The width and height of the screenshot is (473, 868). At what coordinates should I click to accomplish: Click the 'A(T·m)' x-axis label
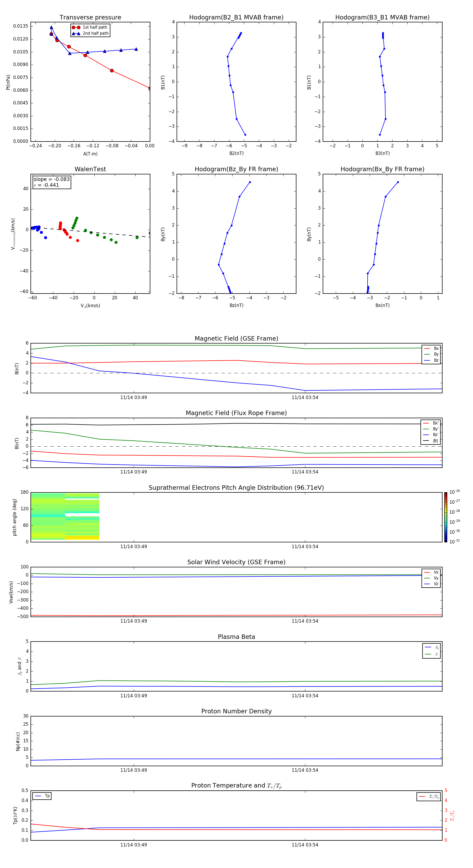[x=90, y=154]
